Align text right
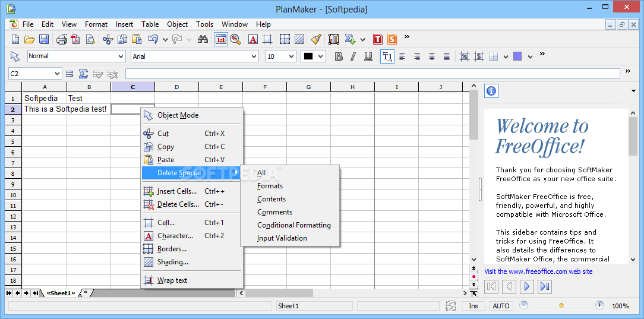 (x=417, y=56)
